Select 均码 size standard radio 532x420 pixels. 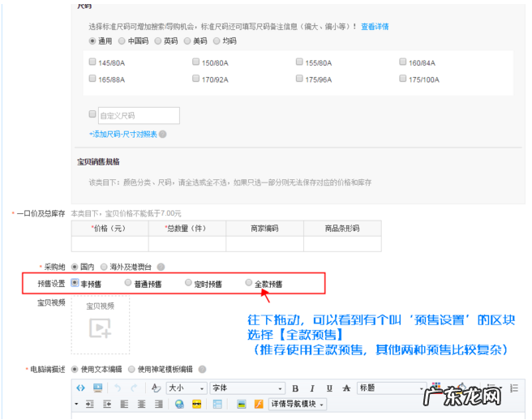pyautogui.click(x=217, y=41)
